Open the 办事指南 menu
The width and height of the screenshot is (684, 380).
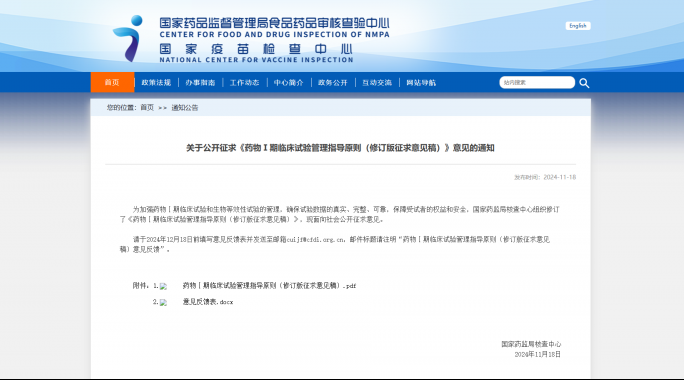pyautogui.click(x=200, y=82)
